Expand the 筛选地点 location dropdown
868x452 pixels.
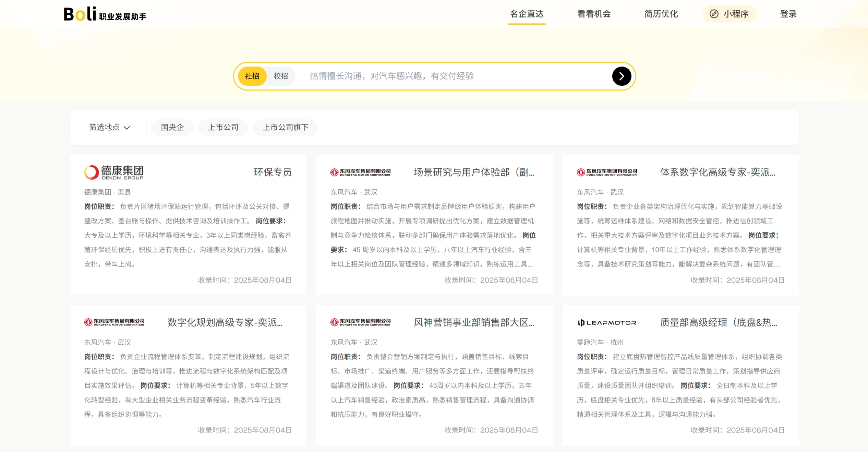pos(110,128)
